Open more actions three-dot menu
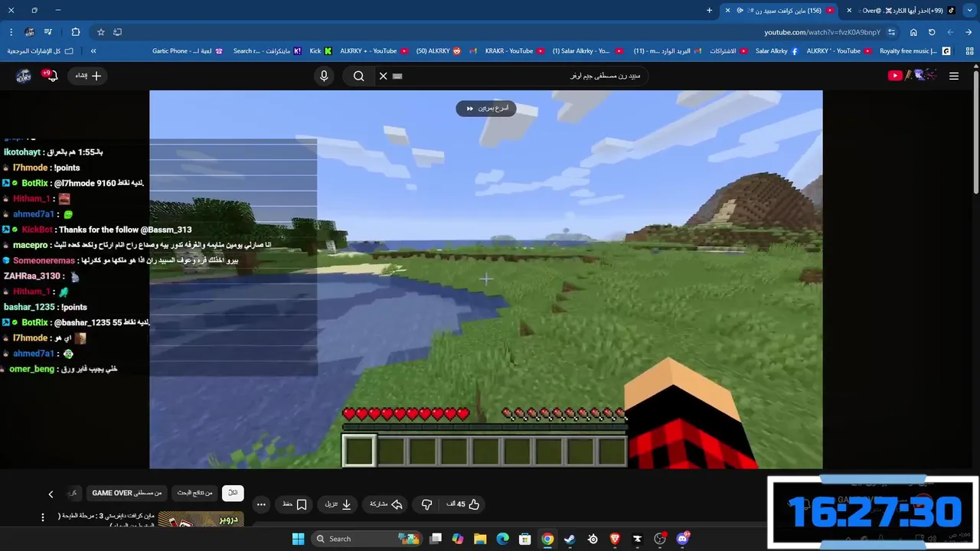 (x=261, y=504)
